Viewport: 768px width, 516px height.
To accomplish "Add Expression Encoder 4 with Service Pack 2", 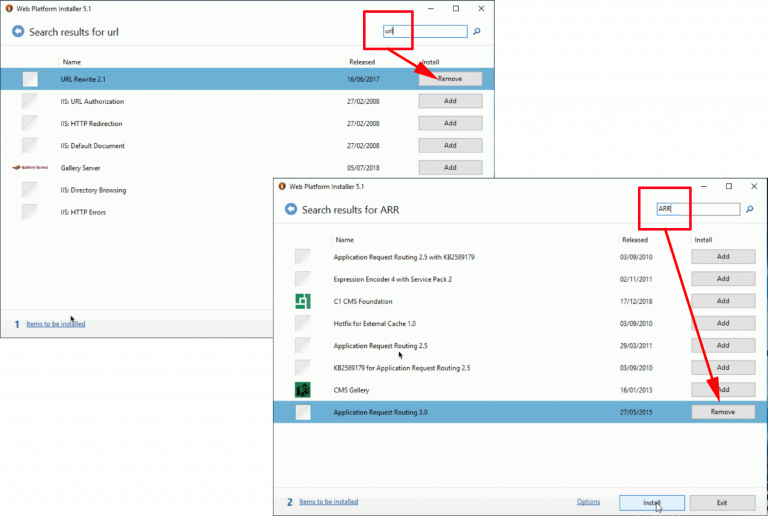I will 723,279.
